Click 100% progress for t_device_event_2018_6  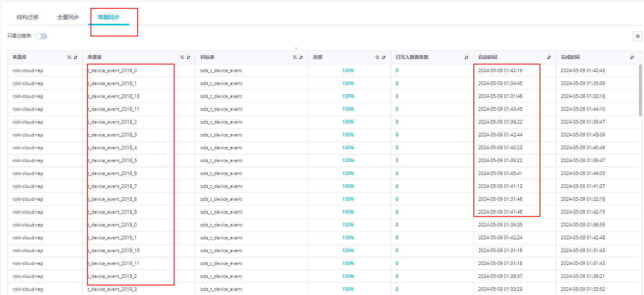348,173
